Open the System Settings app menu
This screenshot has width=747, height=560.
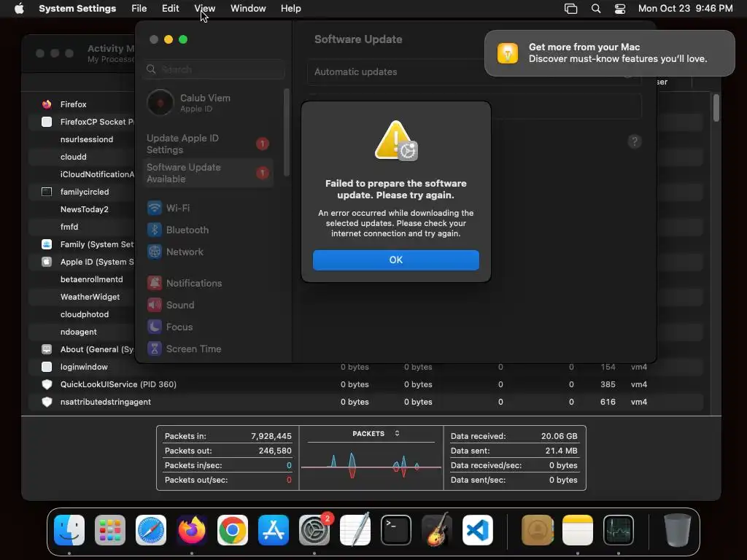77,9
